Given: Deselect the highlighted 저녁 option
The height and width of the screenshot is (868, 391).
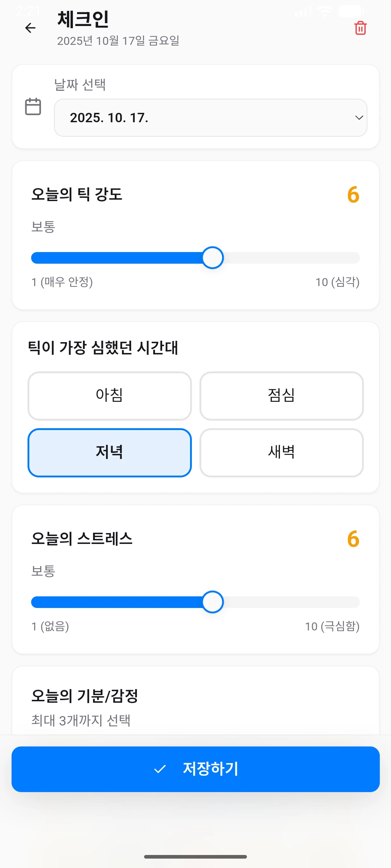Looking at the screenshot, I should [x=110, y=452].
